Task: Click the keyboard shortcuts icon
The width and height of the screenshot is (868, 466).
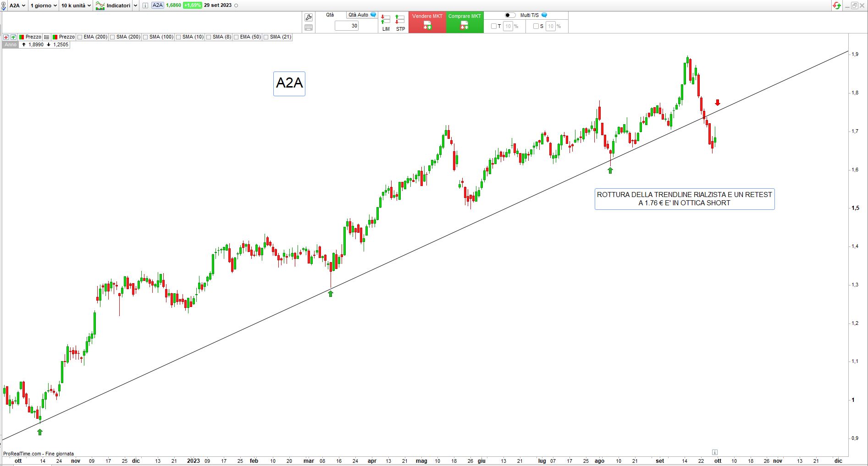Action: [309, 27]
